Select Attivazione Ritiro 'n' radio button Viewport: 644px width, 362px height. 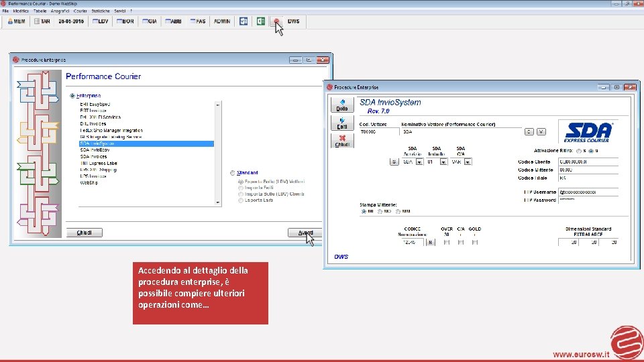[590, 151]
